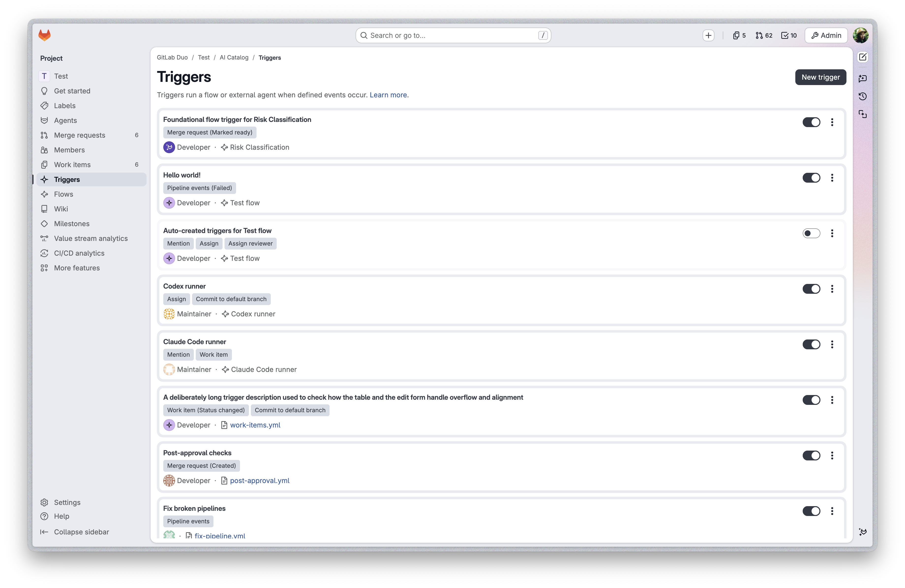This screenshot has height=588, width=905.
Task: Open Agents in sidebar
Action: click(91, 120)
